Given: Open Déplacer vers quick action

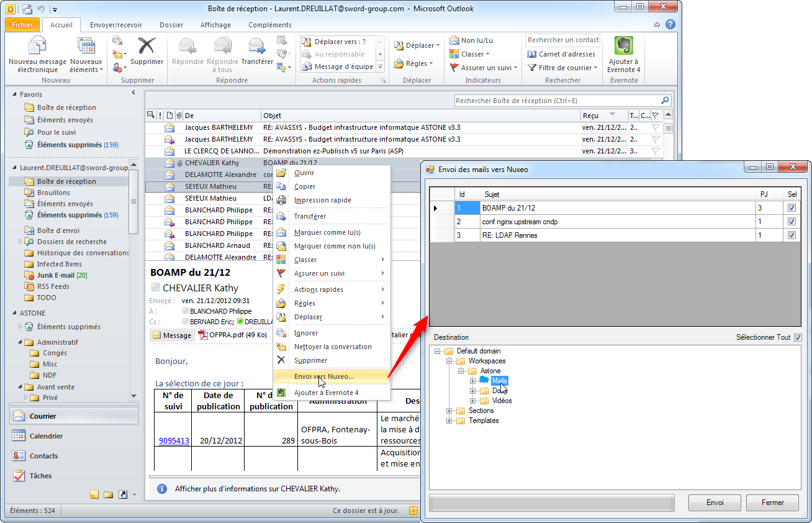Looking at the screenshot, I should [x=338, y=42].
